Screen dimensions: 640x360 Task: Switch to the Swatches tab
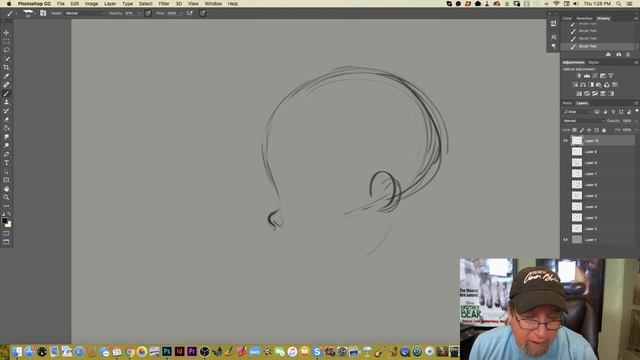tap(584, 18)
